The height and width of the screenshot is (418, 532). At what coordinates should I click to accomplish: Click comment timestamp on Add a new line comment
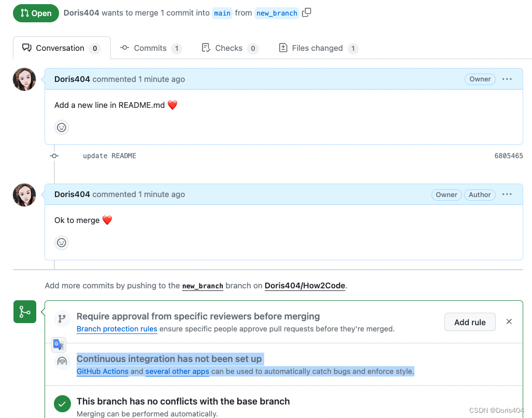(162, 79)
